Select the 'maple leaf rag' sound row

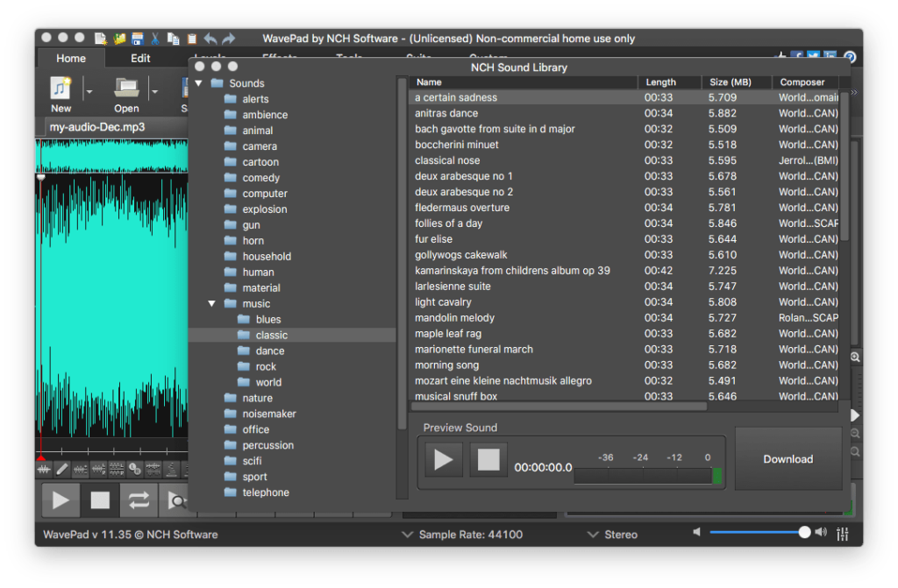(x=624, y=334)
